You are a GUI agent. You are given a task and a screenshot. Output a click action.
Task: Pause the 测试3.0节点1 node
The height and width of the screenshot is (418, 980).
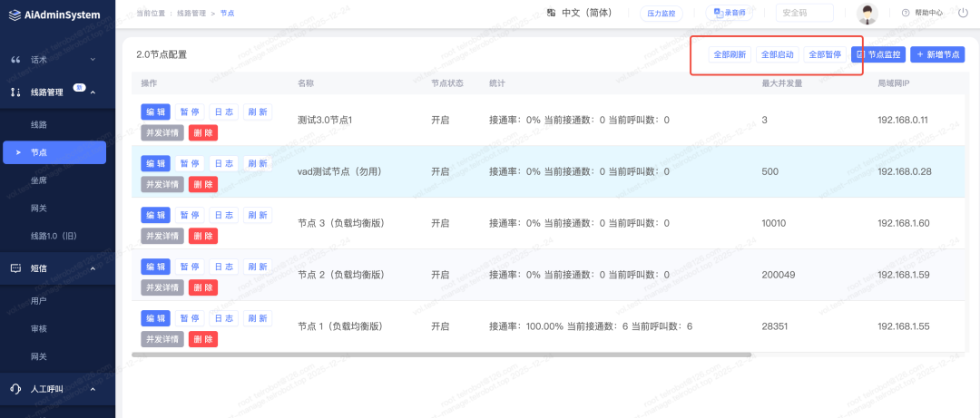point(190,112)
